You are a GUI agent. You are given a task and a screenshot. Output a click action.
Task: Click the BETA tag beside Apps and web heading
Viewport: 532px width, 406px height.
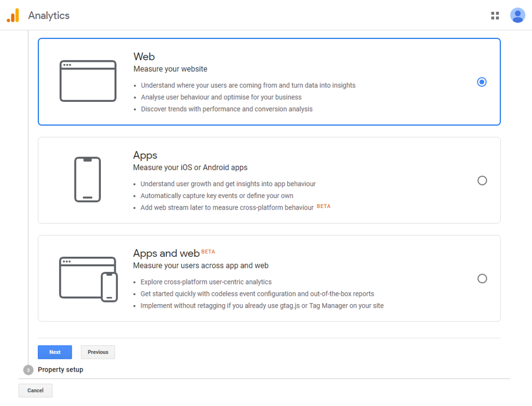click(x=208, y=252)
